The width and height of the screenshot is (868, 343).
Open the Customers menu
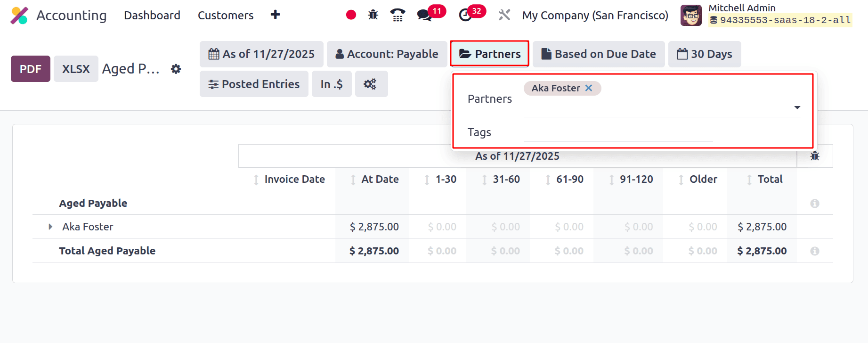pyautogui.click(x=226, y=15)
